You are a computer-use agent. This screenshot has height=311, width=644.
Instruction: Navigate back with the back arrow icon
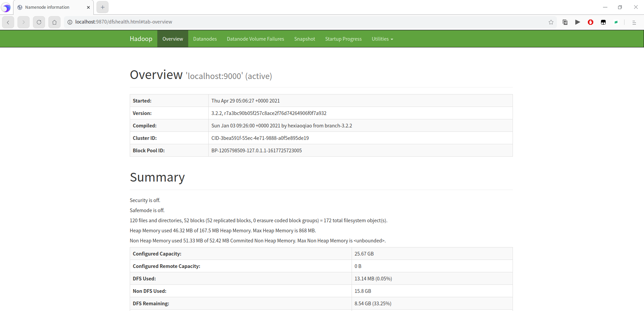[x=8, y=22]
